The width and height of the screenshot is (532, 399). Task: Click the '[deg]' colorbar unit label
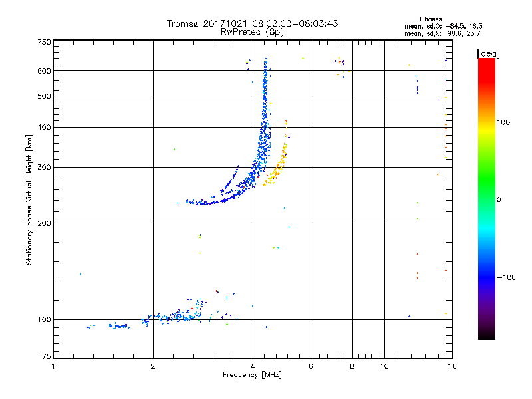pyautogui.click(x=488, y=53)
